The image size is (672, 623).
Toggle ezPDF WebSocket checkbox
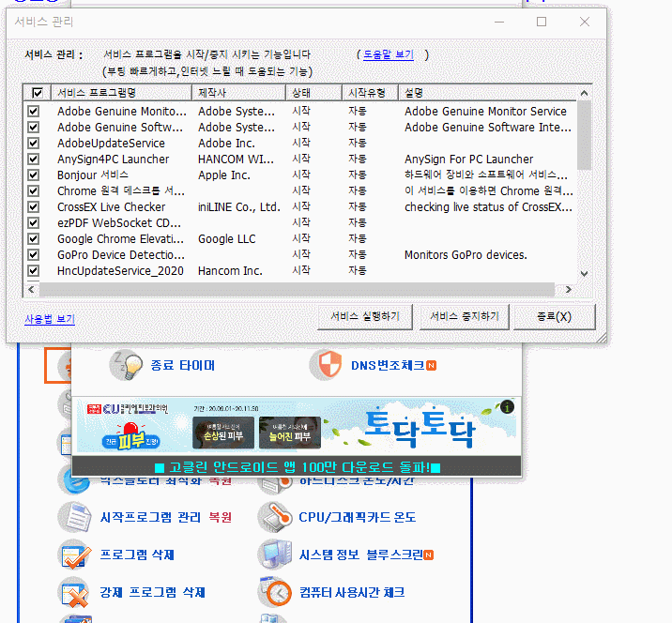click(x=34, y=222)
